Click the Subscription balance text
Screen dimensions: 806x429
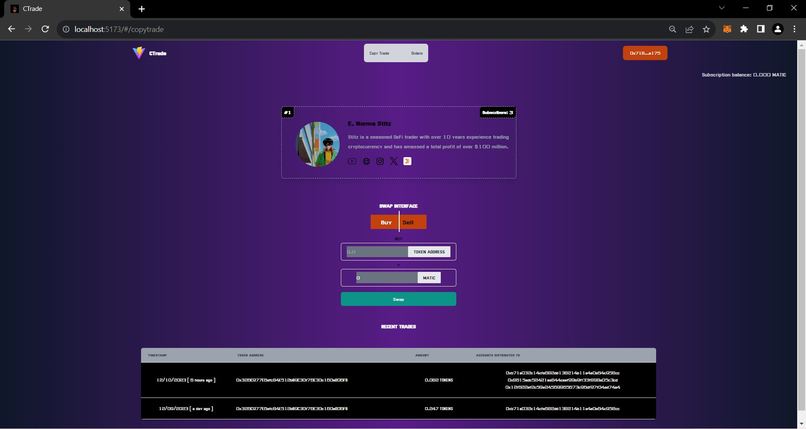(743, 75)
